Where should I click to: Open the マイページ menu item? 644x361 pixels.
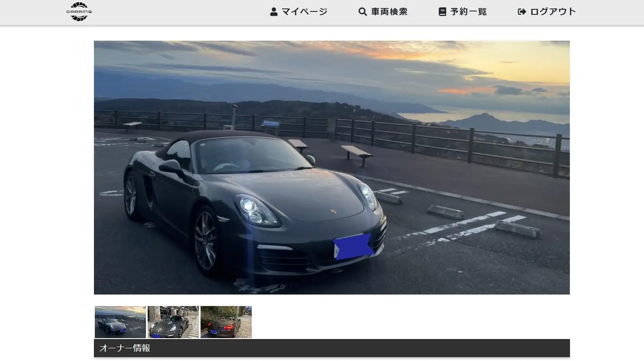coord(304,12)
